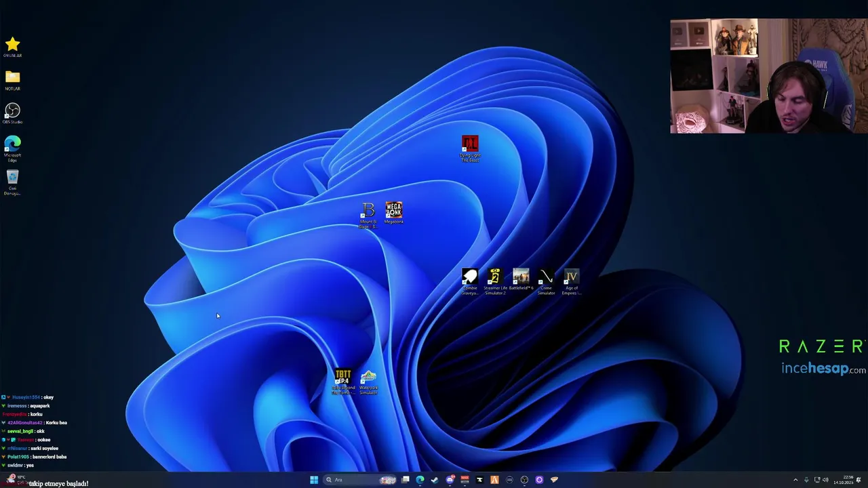Click chat message 'sarki soyelee'
Image resolution: width=868 pixels, height=488 pixels.
pos(44,448)
